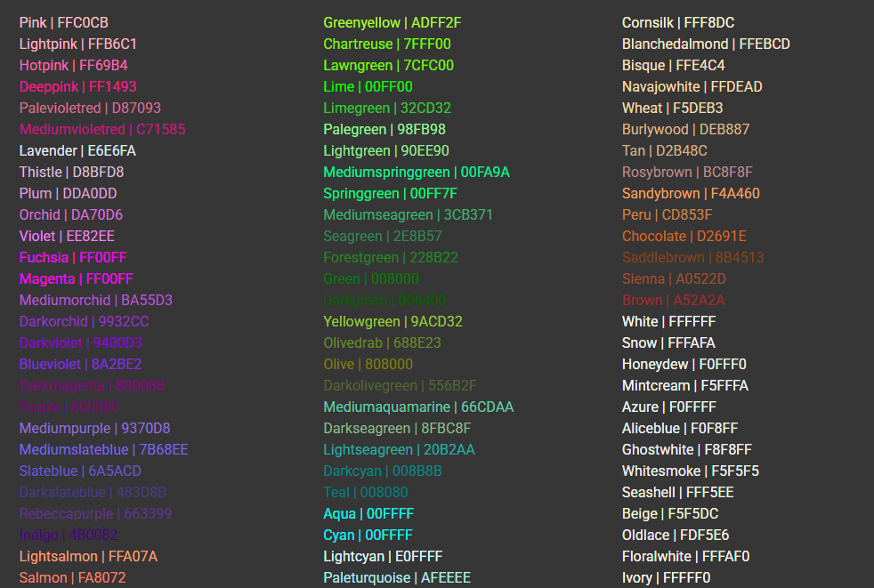Click the Lightsalmon FFA07A text
The height and width of the screenshot is (588, 874).
tap(88, 556)
